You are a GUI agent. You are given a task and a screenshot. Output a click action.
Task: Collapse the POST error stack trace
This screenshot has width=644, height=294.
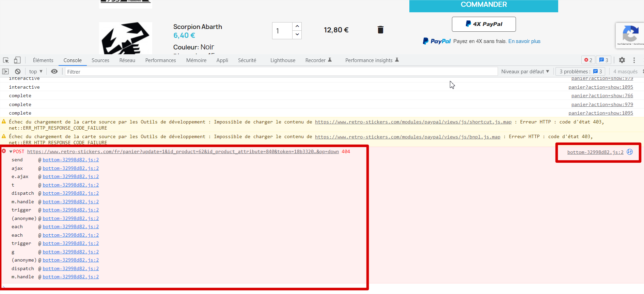11,152
